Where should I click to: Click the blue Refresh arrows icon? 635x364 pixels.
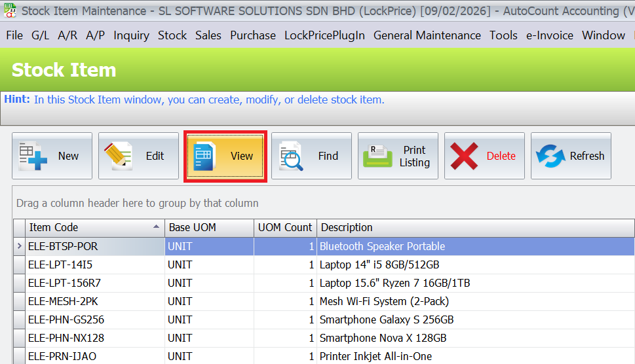click(x=550, y=156)
